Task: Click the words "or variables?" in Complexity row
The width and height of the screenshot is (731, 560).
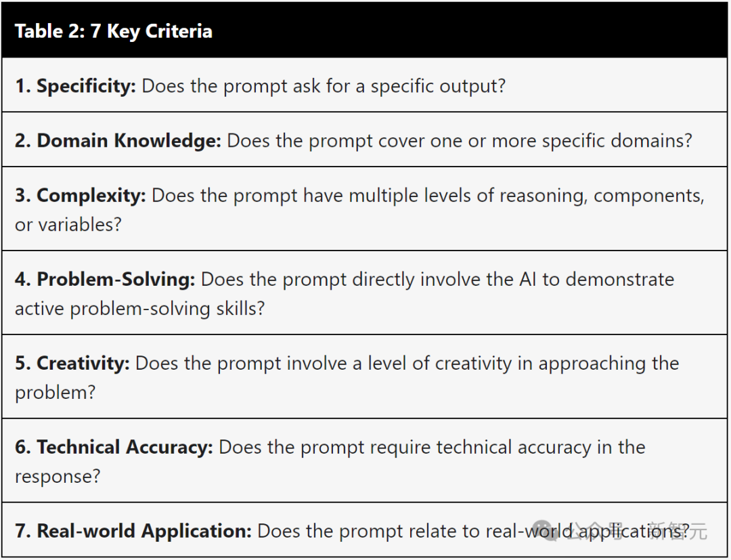Action: (x=68, y=225)
